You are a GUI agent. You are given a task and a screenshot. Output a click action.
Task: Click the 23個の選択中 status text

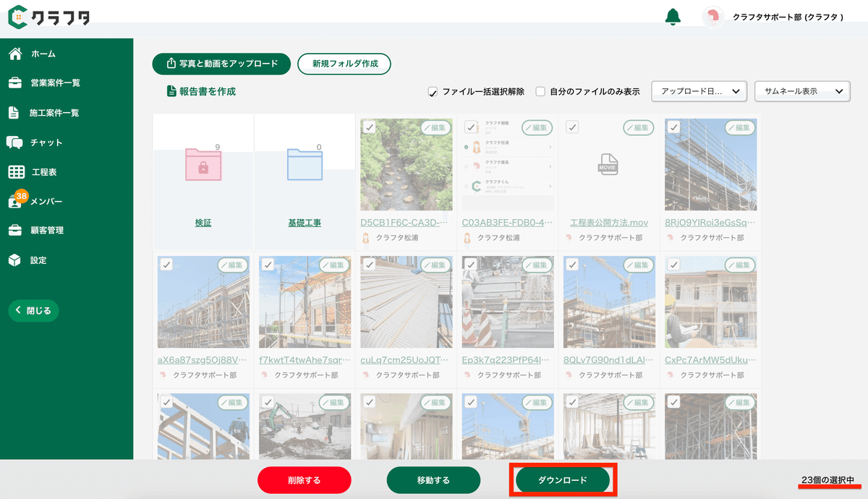pyautogui.click(x=827, y=480)
